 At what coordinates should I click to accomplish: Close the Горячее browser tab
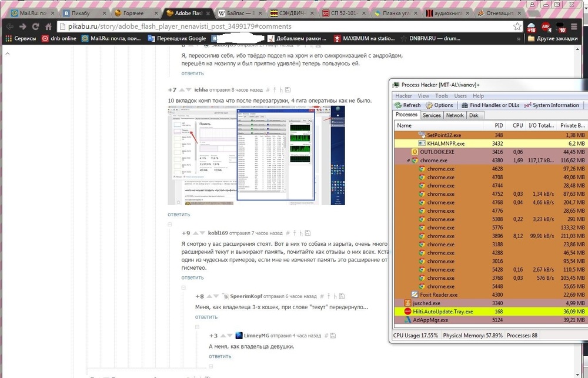(x=156, y=13)
